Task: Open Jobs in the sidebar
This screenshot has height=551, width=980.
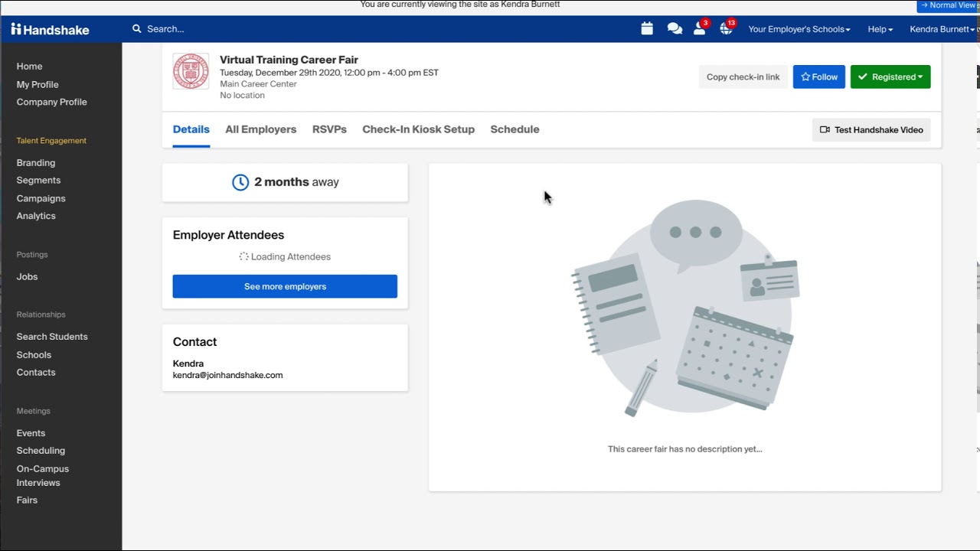Action: (27, 277)
